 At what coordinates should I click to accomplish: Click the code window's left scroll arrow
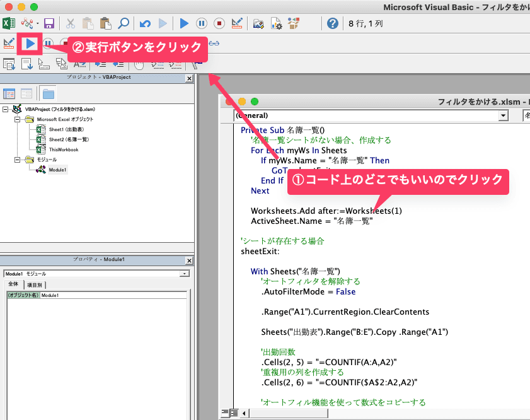click(245, 413)
